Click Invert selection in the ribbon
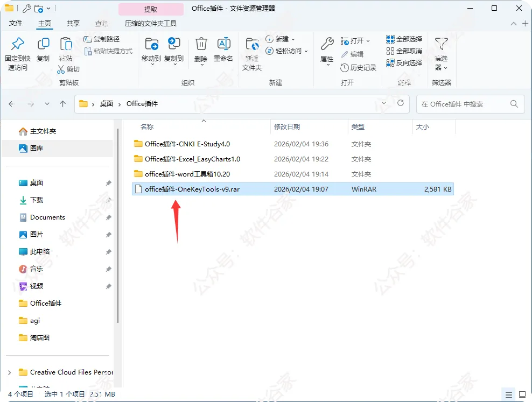The height and width of the screenshot is (402, 532). pos(404,63)
